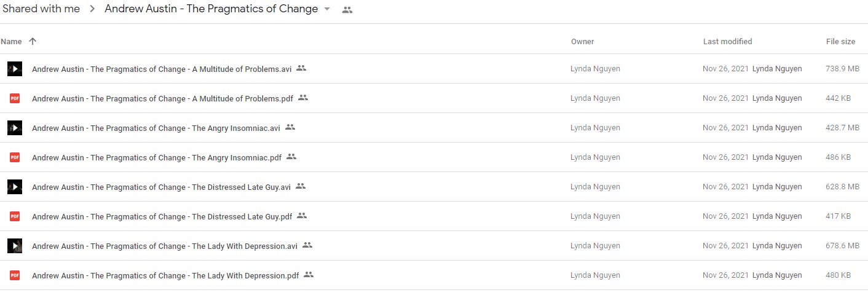Screen dimensions: 868x295
Task: Go back to Shared with me
Action: 41,9
